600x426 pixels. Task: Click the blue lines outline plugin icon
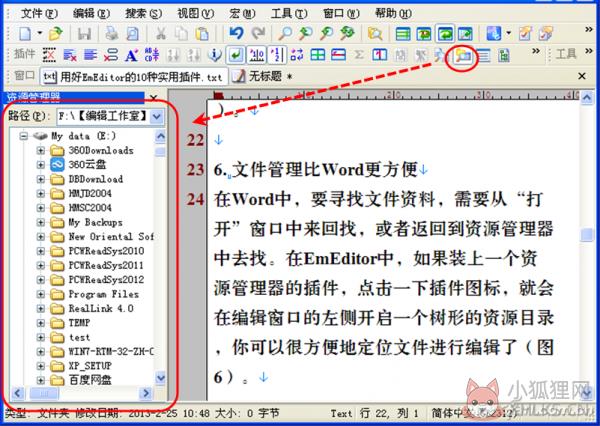tap(484, 55)
